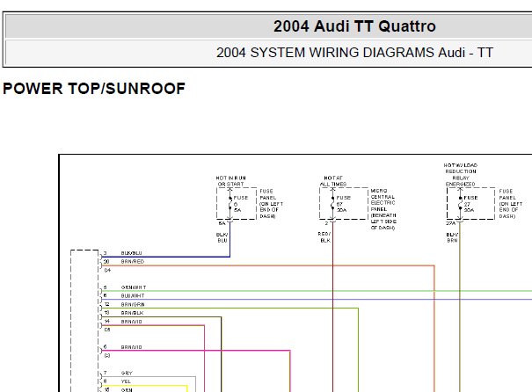The width and height of the screenshot is (532, 392).
Task: Click the RED/BLK label under fuse 67
Action: pyautogui.click(x=324, y=237)
